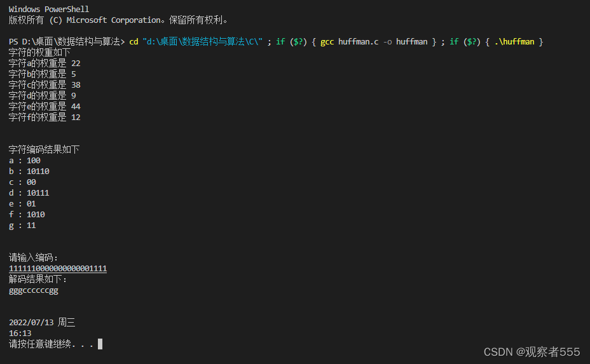
Task: Click the decoded result gggccccccgg
Action: coord(33,290)
